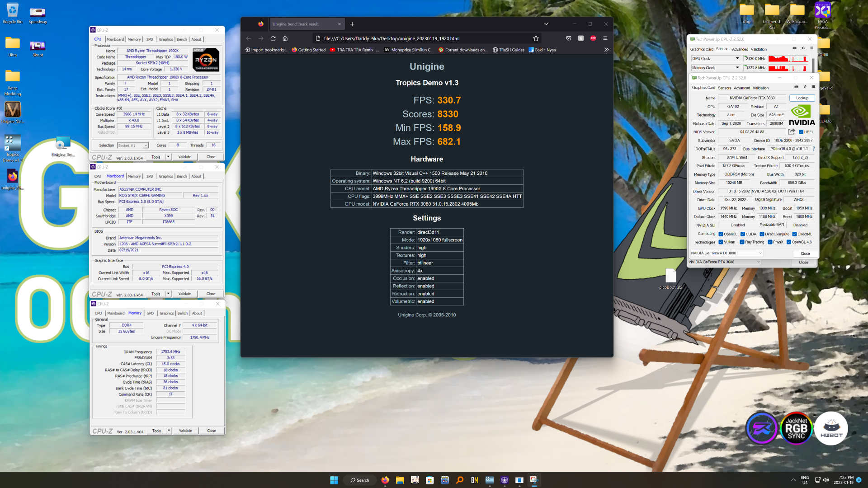This screenshot has width=868, height=488.
Task: Toggle the OpenGL 4.6 checkbox
Action: (788, 242)
